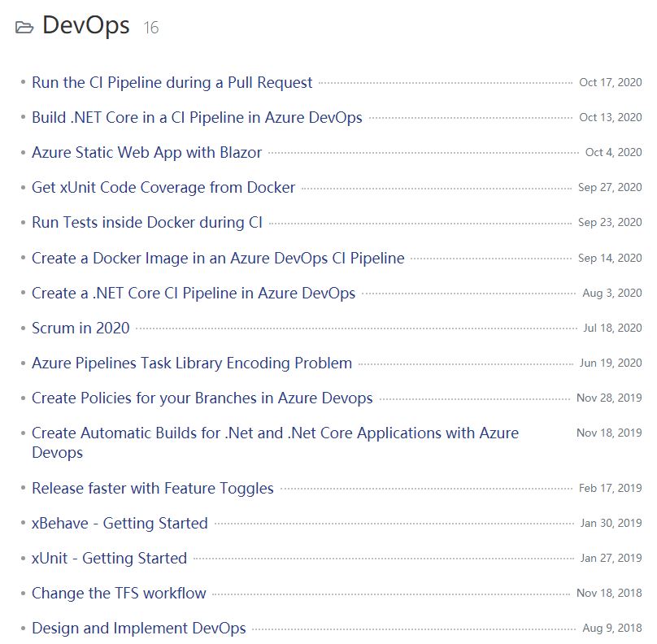Screen dimensions: 657x644
Task: Open 'Create a Docker Image in an Azure DevOps' post
Action: coord(218,258)
